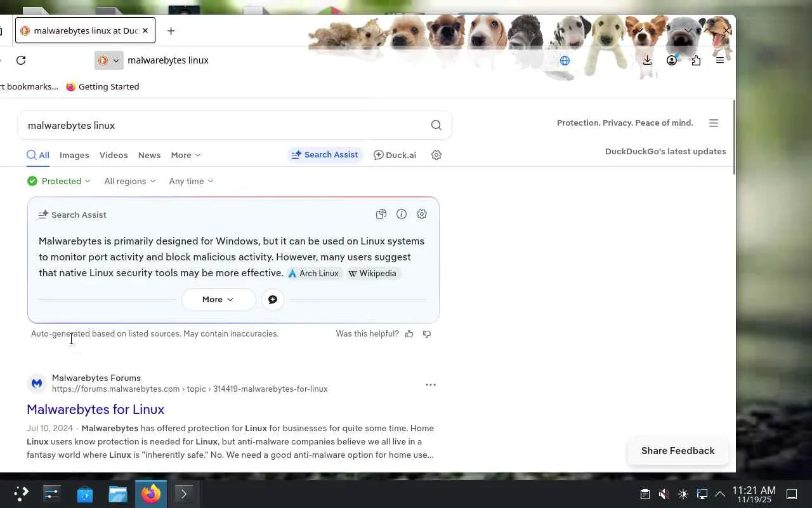Viewport: 812px width, 508px height.
Task: Open the Konsole terminal taskbar icon
Action: [184, 493]
